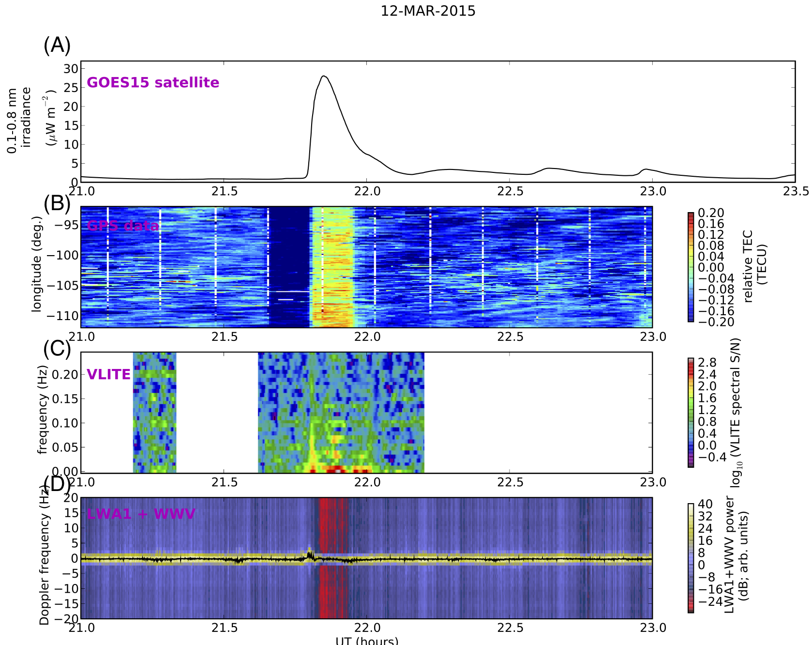Viewport: 812px width, 645px height.
Task: Click the 22.5 tick under panel B
Action: (510, 337)
